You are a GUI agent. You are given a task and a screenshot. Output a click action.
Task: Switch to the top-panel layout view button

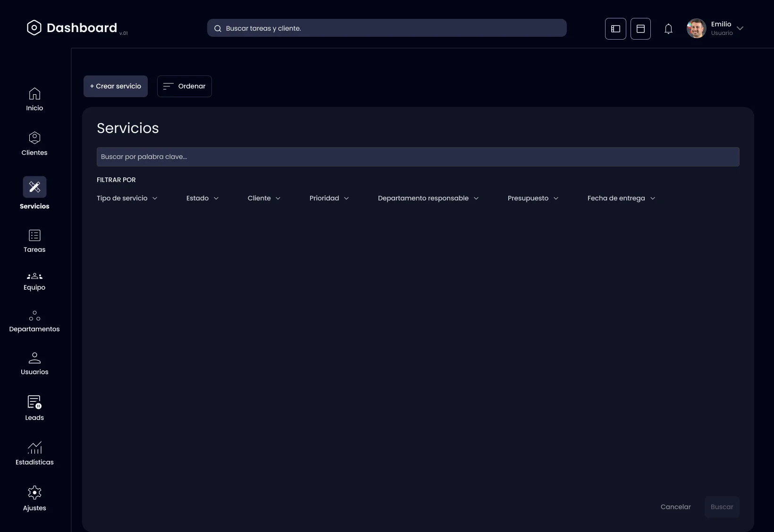[640, 29]
